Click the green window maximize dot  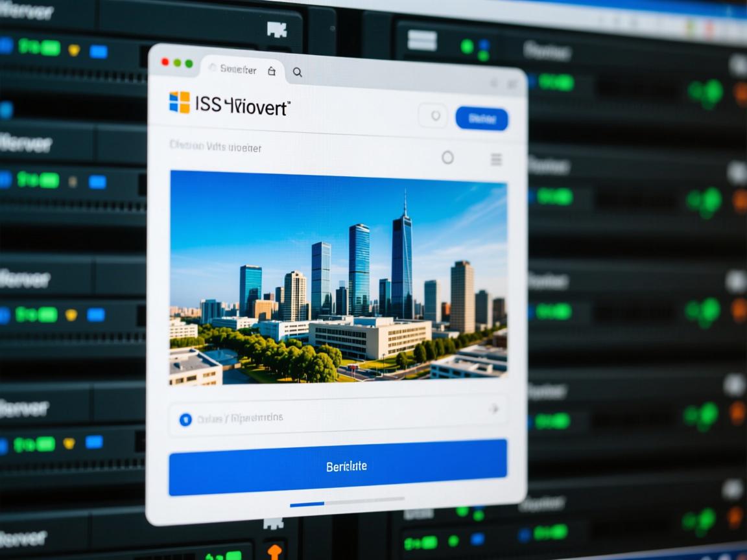coord(189,64)
